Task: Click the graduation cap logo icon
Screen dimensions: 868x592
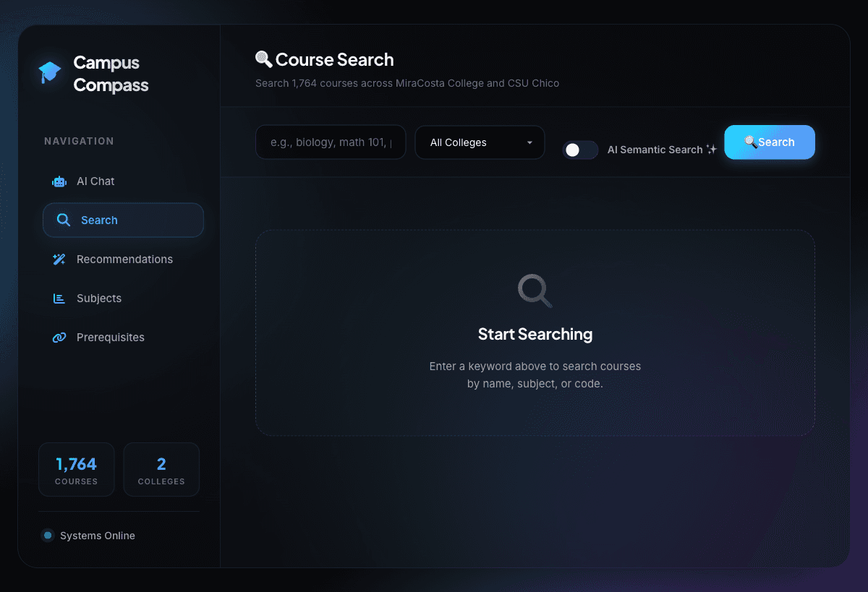Action: (50, 72)
